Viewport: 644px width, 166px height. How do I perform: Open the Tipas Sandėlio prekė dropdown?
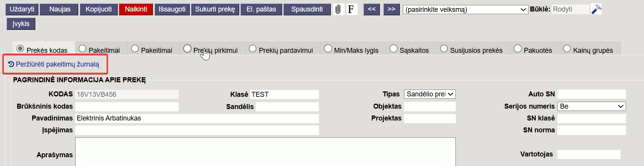coord(430,94)
